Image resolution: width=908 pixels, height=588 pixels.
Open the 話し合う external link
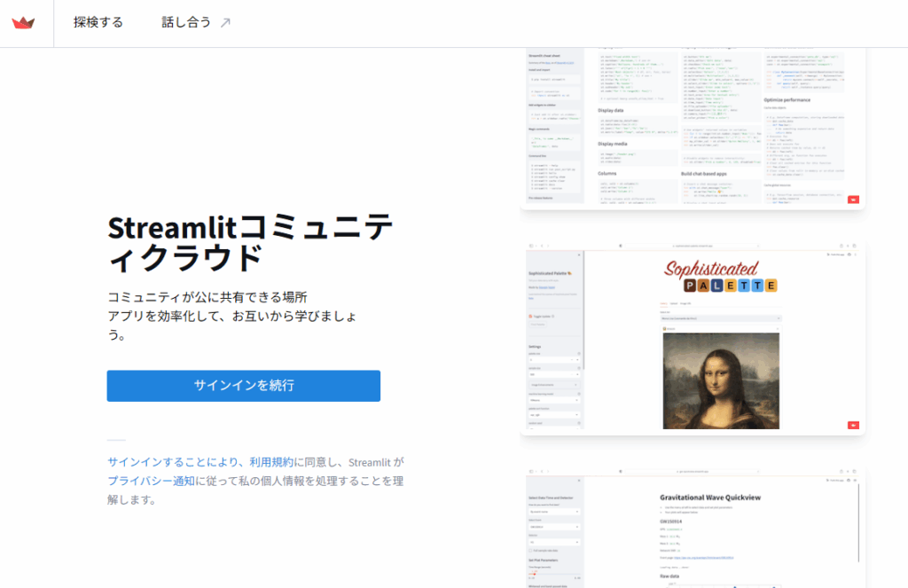(x=196, y=22)
